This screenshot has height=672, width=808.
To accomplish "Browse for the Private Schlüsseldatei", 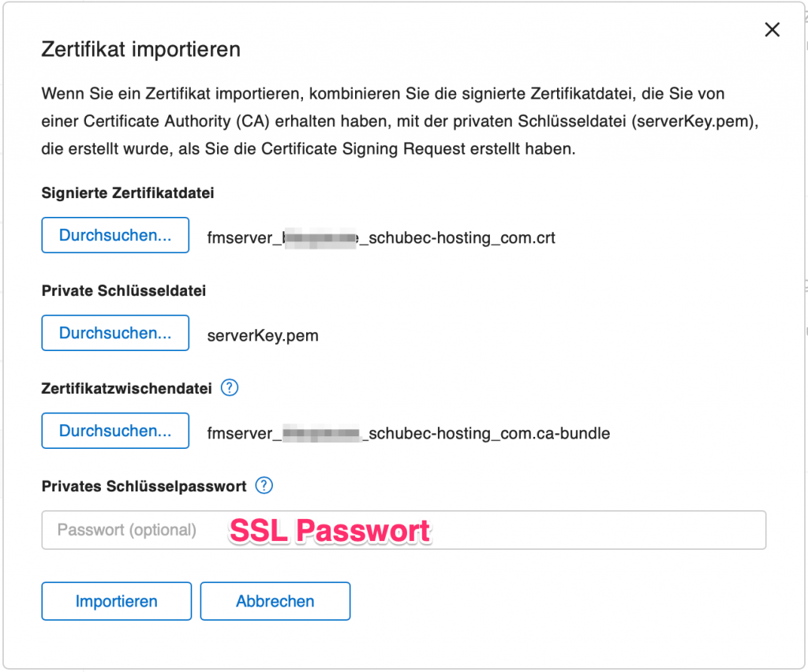I will click(x=115, y=333).
